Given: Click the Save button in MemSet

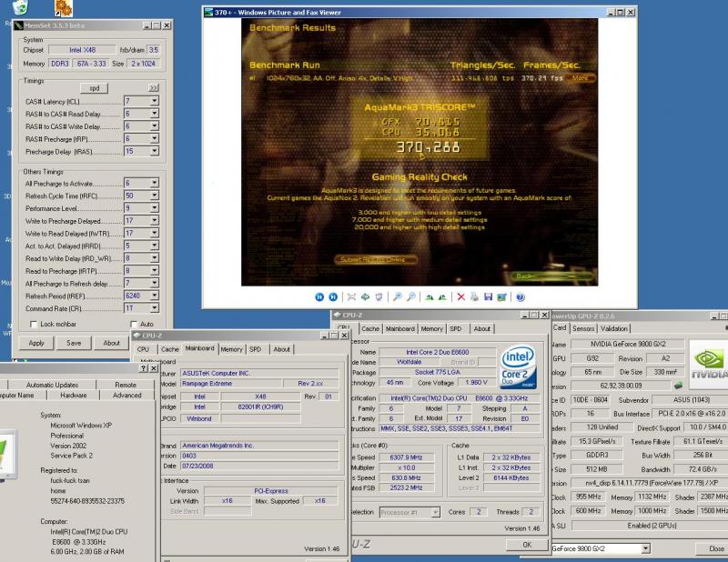Looking at the screenshot, I should point(74,343).
